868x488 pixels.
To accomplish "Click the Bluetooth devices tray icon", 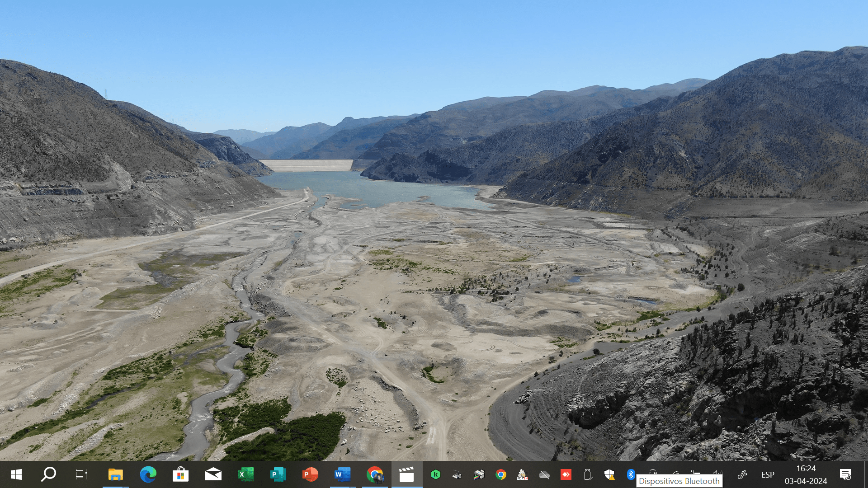I will point(631,474).
